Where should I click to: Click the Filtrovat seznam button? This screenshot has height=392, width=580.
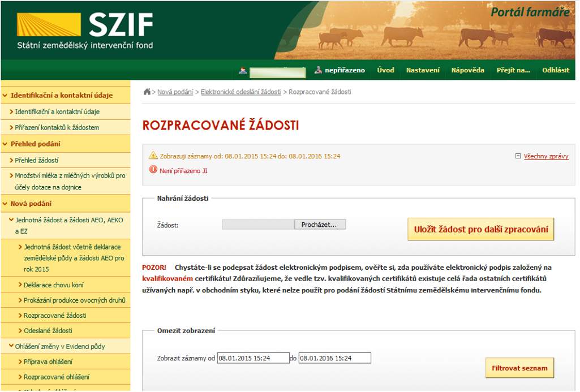[519, 368]
